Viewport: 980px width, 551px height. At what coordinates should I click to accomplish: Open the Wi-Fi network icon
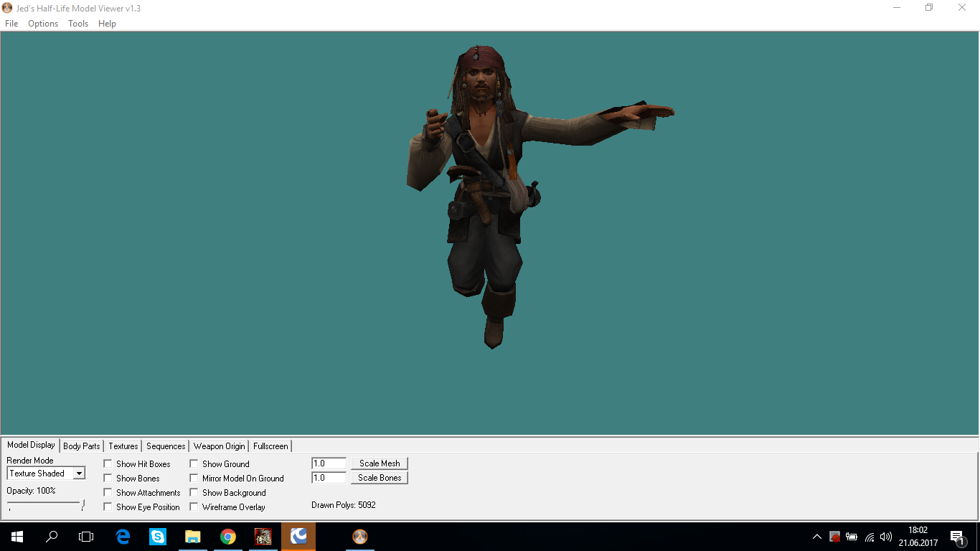pos(870,537)
